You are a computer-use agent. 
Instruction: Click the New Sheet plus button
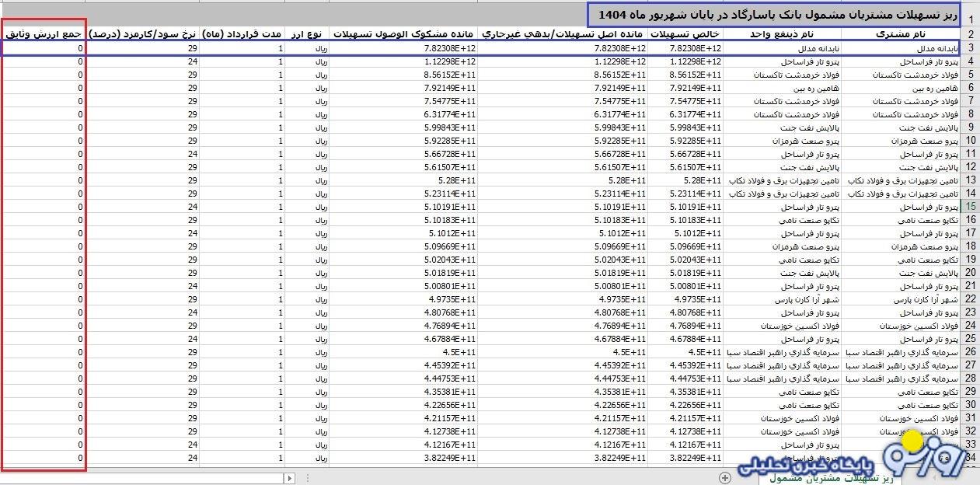pos(725,478)
